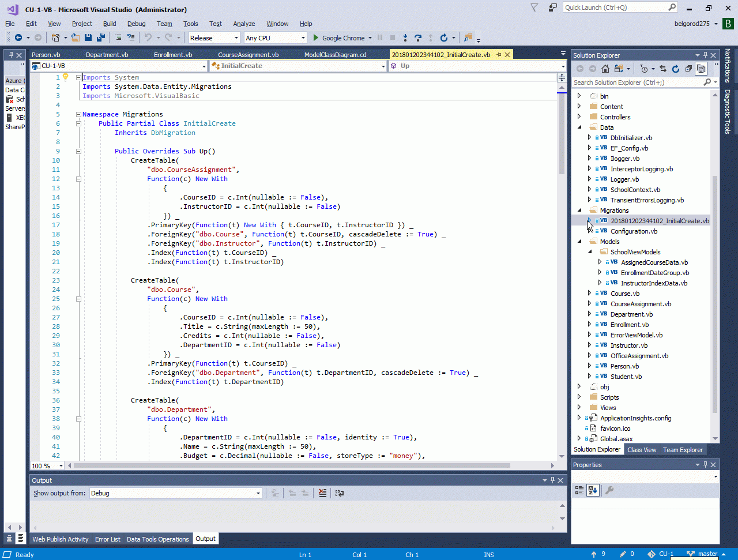Click Clear All in the Output panel
The width and height of the screenshot is (738, 560).
(x=322, y=493)
